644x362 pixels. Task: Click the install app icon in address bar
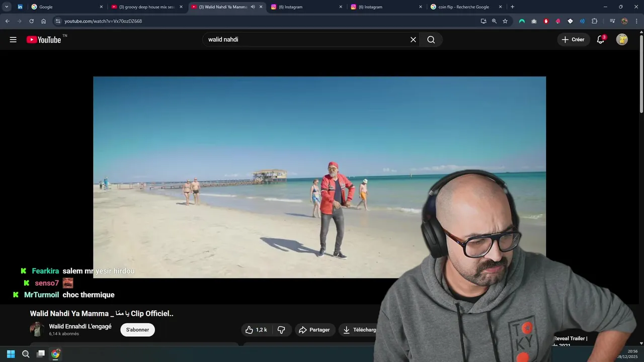484,21
